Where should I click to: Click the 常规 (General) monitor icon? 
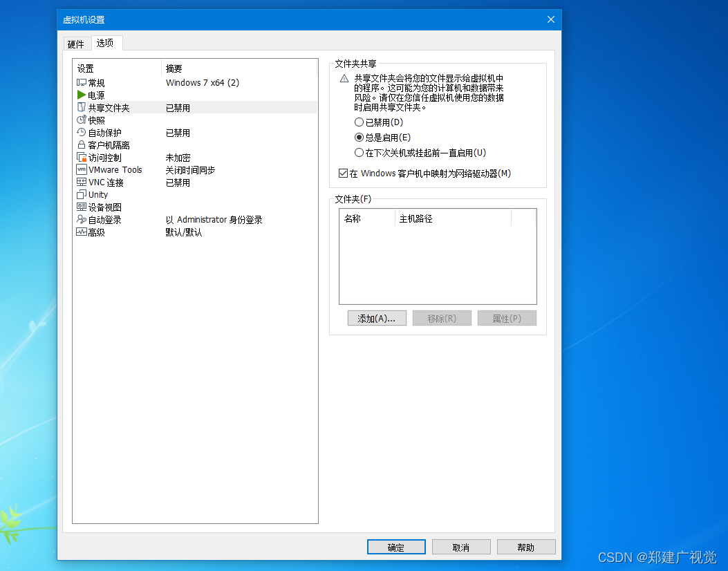pos(82,83)
